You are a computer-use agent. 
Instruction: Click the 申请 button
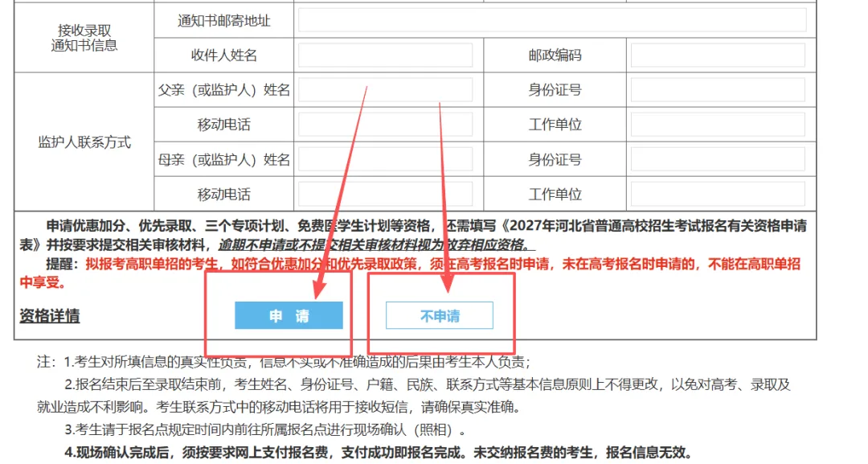pos(289,315)
